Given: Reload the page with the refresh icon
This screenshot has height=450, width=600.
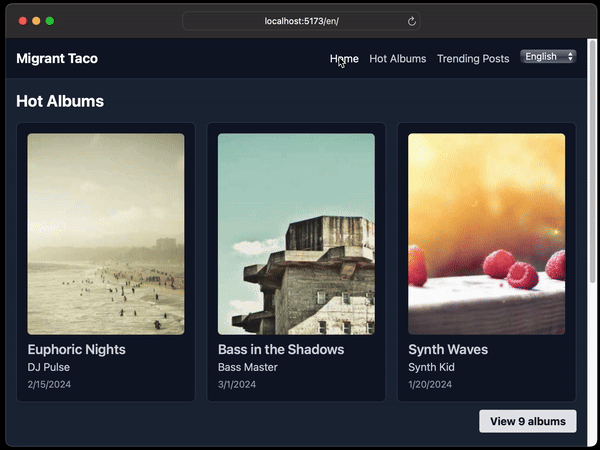Looking at the screenshot, I should click(x=412, y=21).
